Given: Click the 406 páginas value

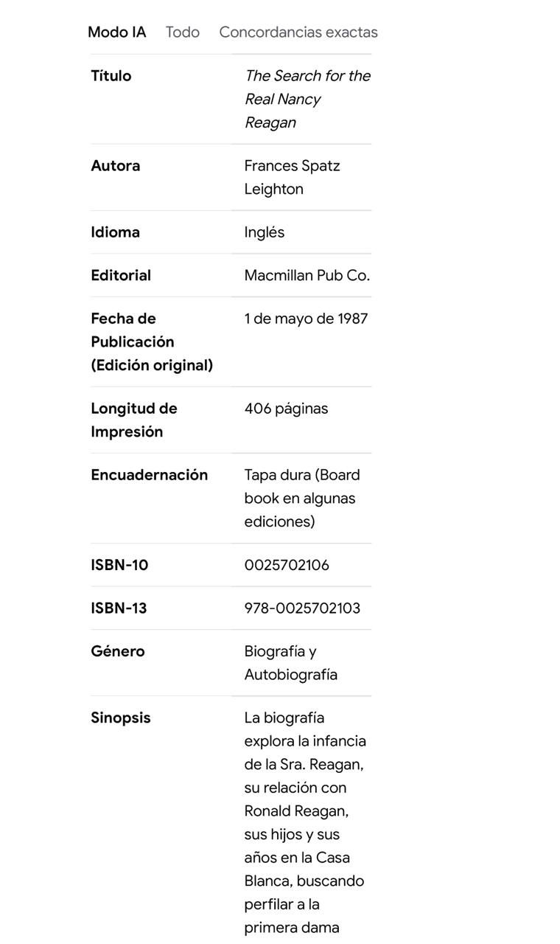Looking at the screenshot, I should coord(286,409).
